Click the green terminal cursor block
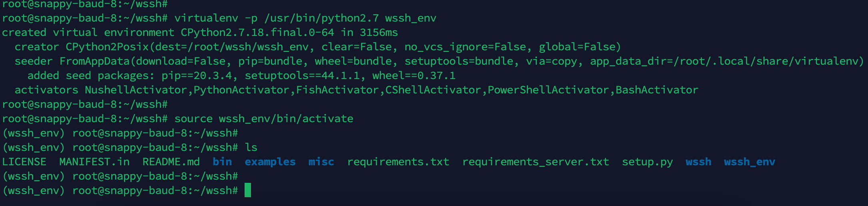Image resolution: width=868 pixels, height=206 pixels. [248, 190]
